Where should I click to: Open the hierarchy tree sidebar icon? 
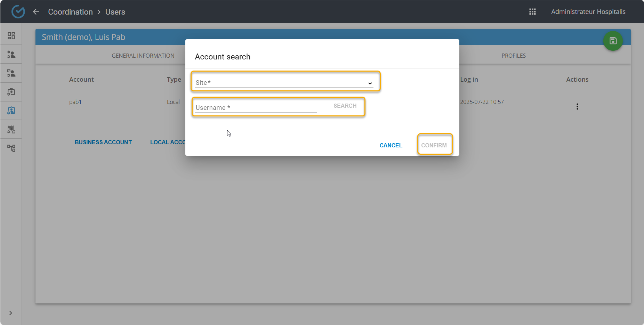11,148
